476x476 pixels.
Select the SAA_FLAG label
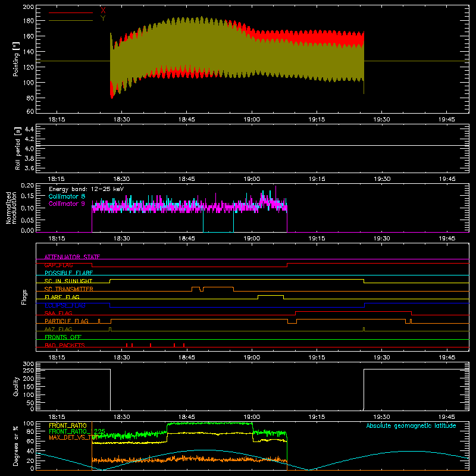(58, 313)
